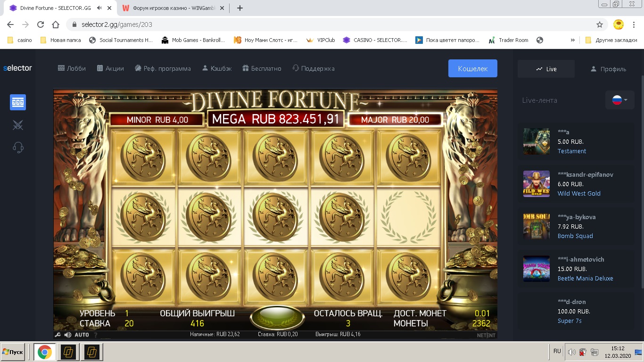Viewport: 644px width, 362px height.
Task: Open game settings wrench icon
Action: 58,335
